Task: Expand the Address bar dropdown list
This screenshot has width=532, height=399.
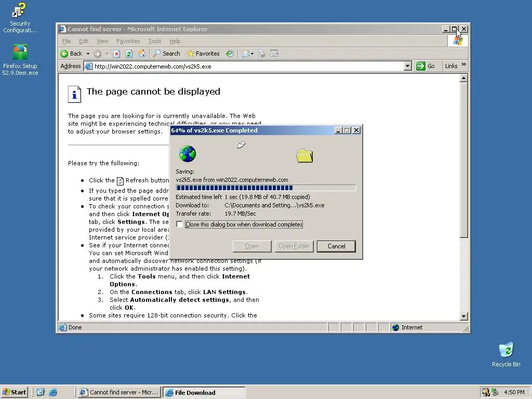Action: (408, 66)
